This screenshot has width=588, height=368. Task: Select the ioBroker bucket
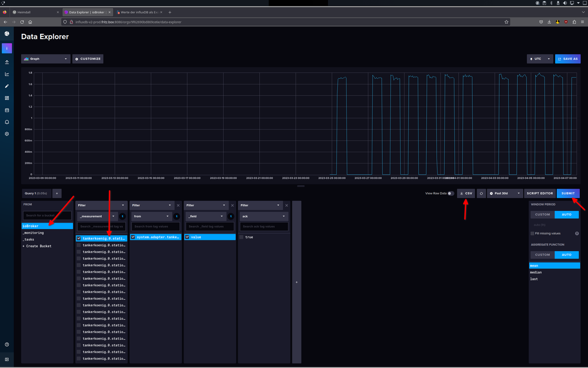coord(48,226)
